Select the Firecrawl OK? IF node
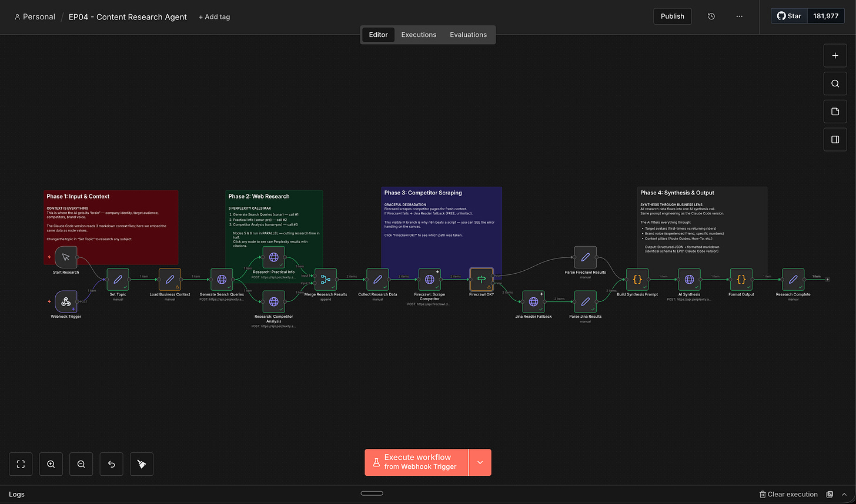Image resolution: width=856 pixels, height=504 pixels. pos(481,280)
